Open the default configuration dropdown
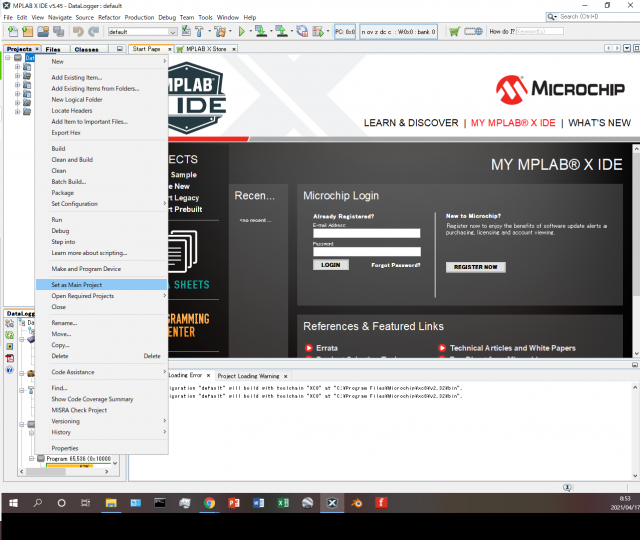 [x=173, y=32]
